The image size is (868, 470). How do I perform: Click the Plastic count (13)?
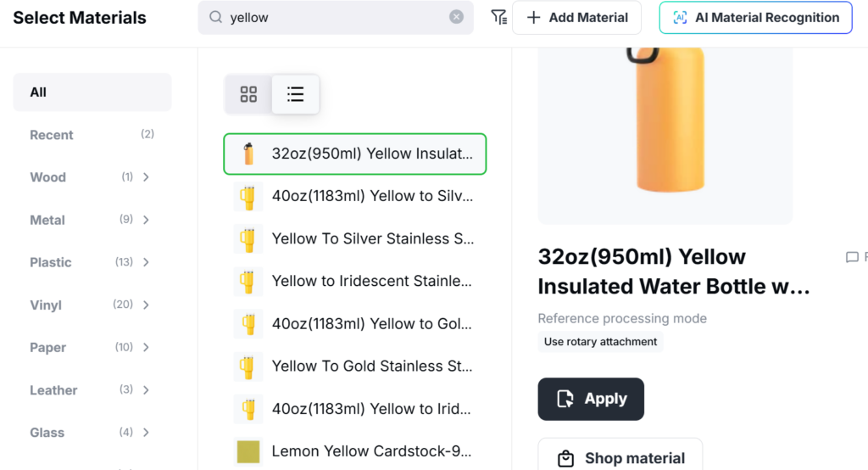coord(124,261)
